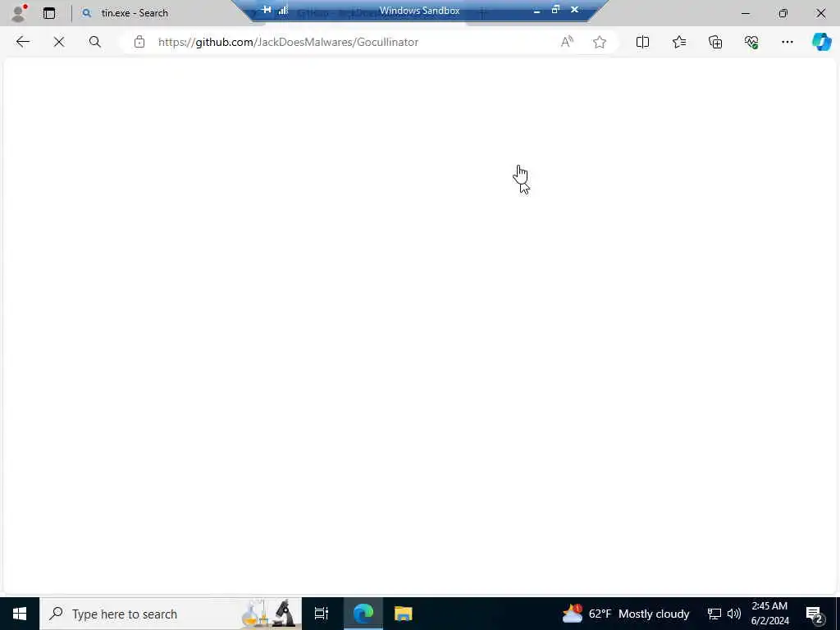Click the Type here to search box
Screen dimensions: 840x630
pyautogui.click(x=171, y=614)
